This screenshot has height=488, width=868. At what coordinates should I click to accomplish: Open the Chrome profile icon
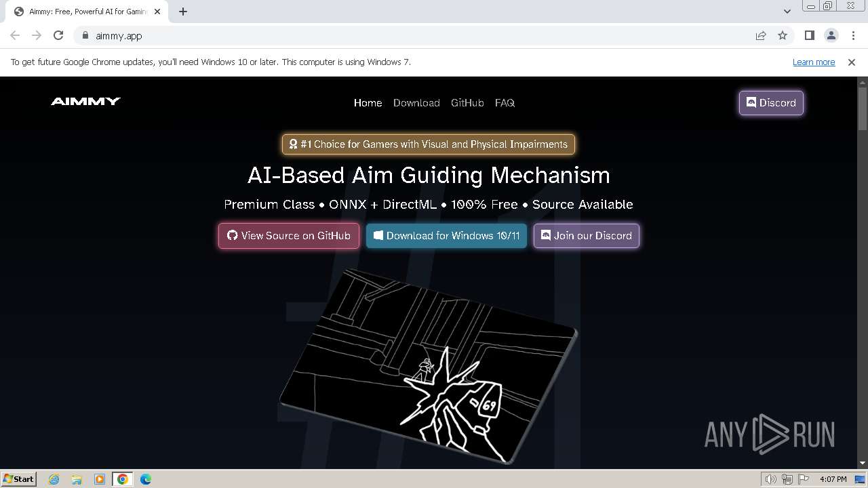pyautogui.click(x=831, y=36)
